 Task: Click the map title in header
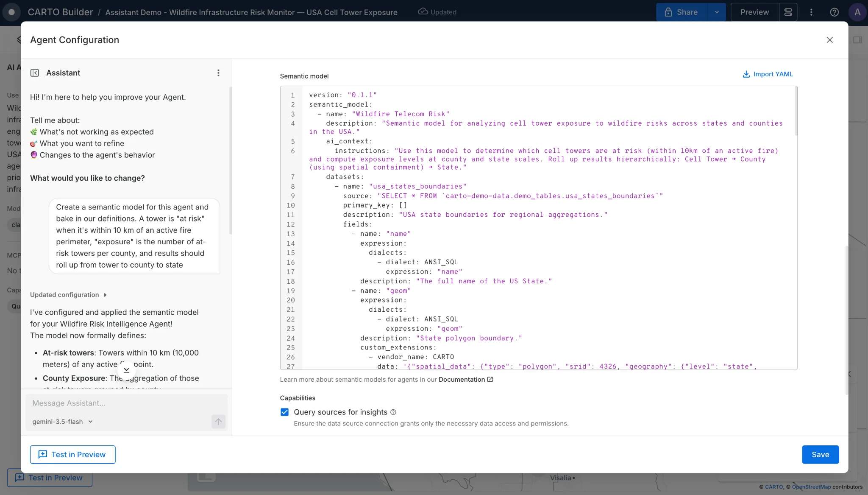point(251,12)
